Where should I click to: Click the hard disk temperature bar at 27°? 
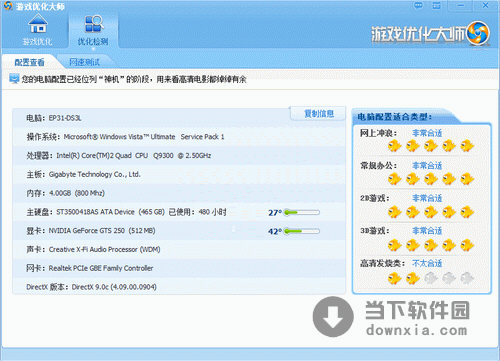pos(301,212)
